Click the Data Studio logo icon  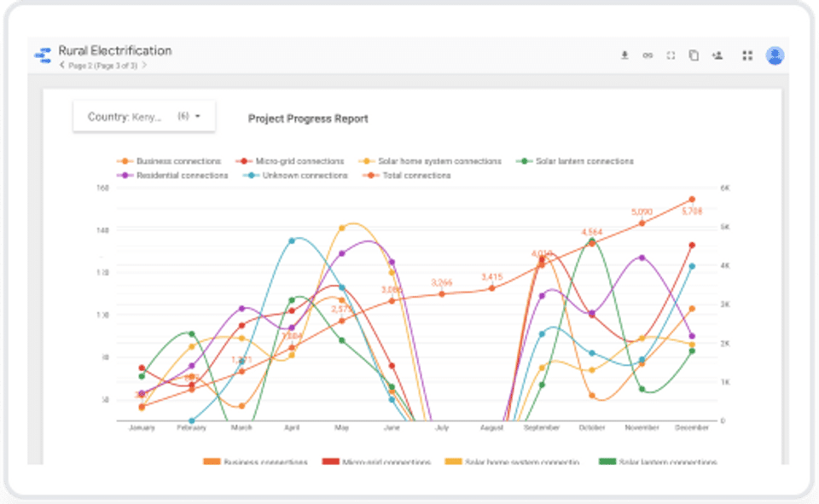point(43,55)
